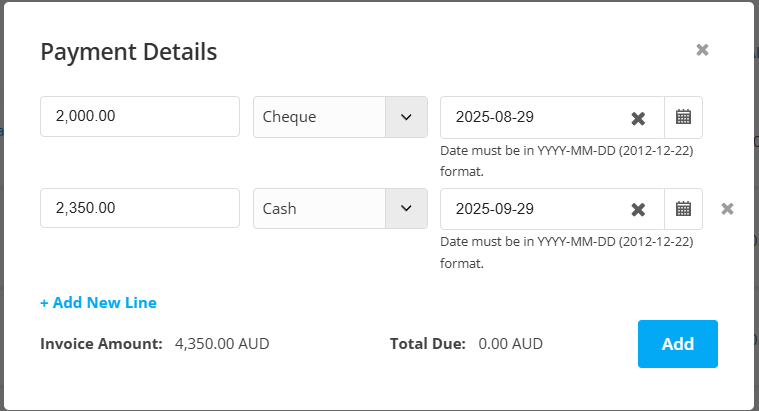The image size is (759, 411).
Task: Clear the 2025-08-29 date value
Action: 638,118
